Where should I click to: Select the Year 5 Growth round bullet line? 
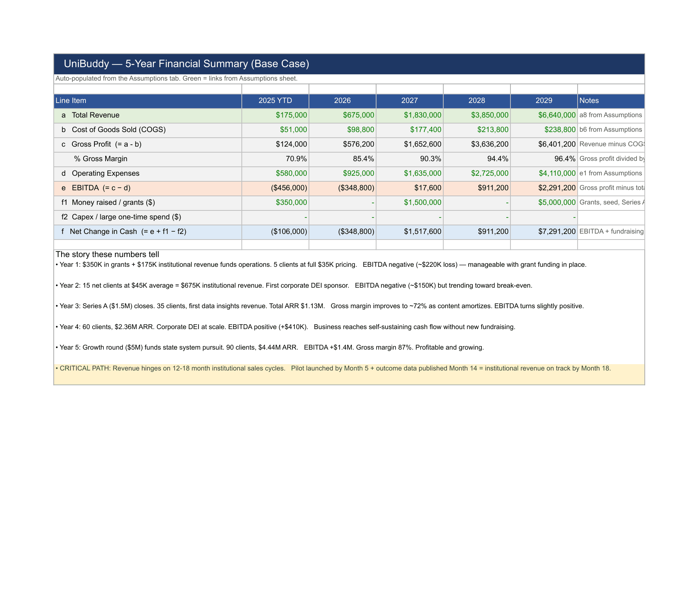pos(270,348)
